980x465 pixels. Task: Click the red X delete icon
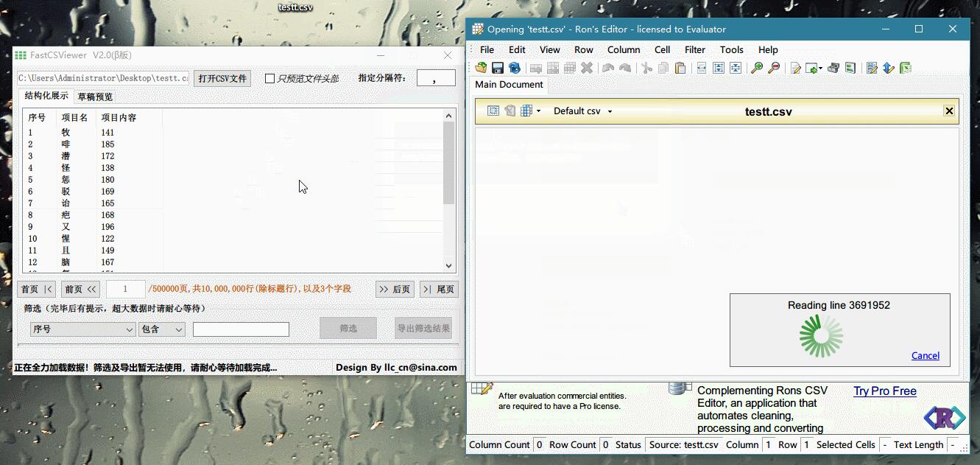(x=587, y=68)
